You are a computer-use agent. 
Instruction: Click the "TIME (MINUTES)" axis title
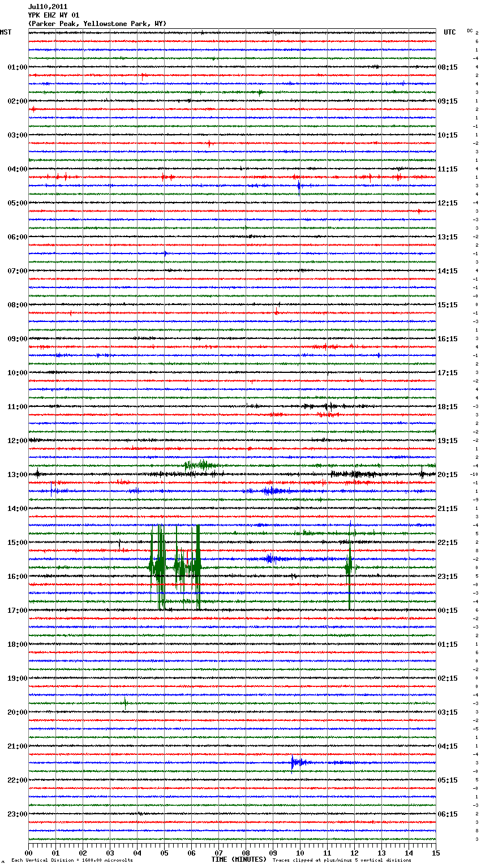239,860
